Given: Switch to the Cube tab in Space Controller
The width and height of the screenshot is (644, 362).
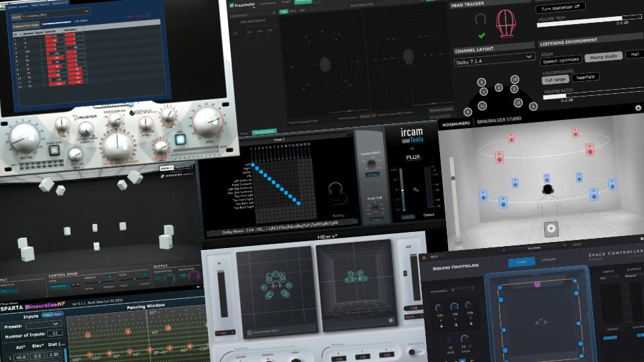Looking at the screenshot, I should click(x=521, y=262).
